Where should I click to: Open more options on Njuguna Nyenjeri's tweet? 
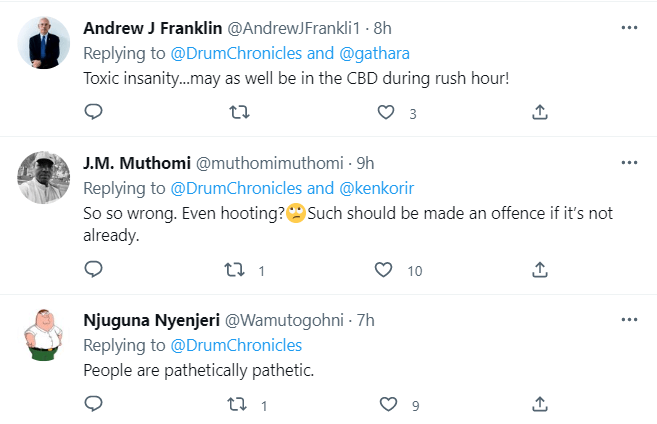(628, 320)
